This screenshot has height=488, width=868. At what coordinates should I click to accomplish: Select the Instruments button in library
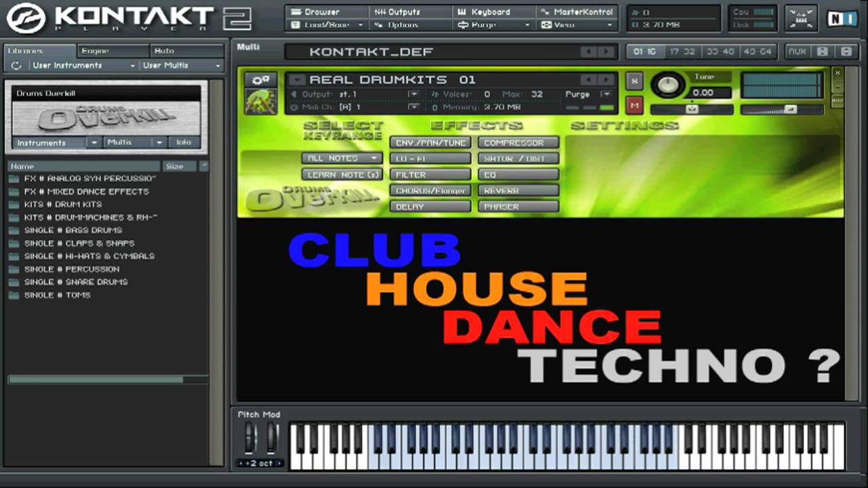tap(48, 142)
